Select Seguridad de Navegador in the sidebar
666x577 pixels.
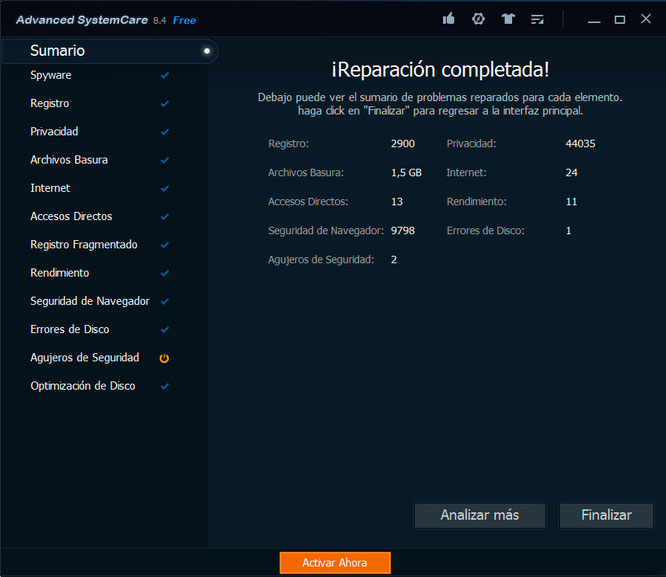(90, 301)
